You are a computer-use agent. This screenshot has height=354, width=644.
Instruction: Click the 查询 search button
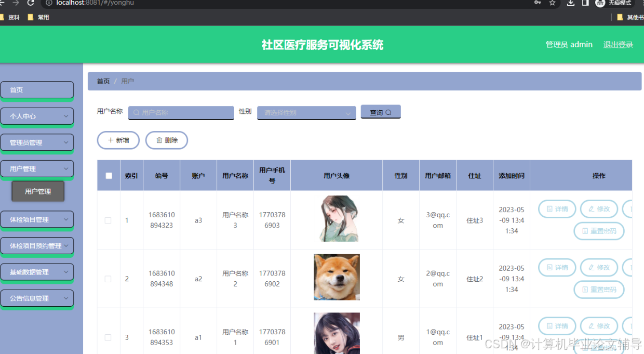click(380, 111)
